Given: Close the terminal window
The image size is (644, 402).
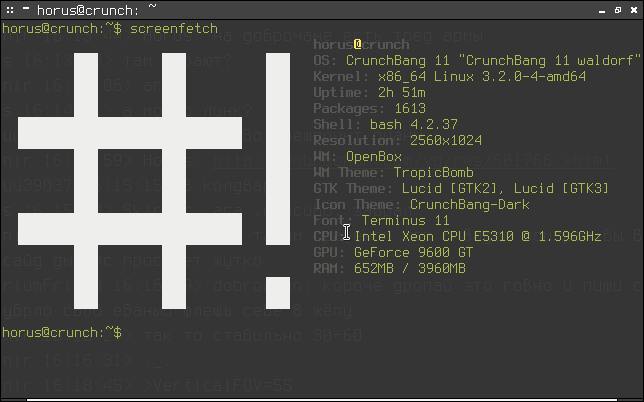Looking at the screenshot, I should coord(634,10).
